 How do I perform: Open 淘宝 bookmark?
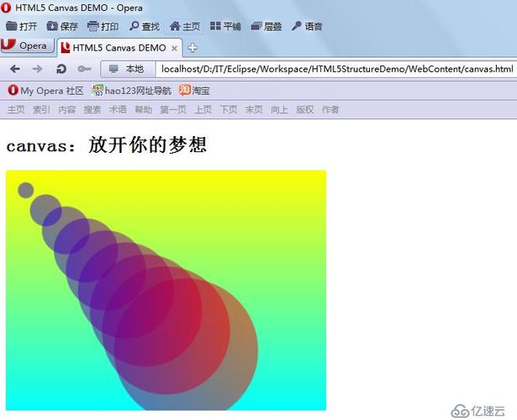click(194, 90)
